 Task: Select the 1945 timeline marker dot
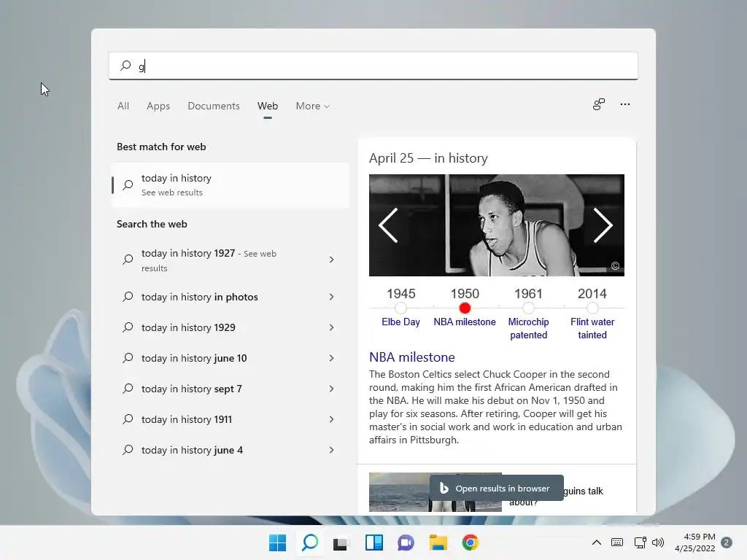click(400, 308)
